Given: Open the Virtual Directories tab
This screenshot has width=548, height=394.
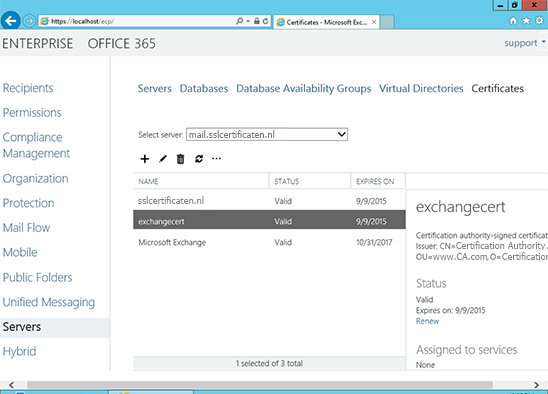Looking at the screenshot, I should 421,88.
